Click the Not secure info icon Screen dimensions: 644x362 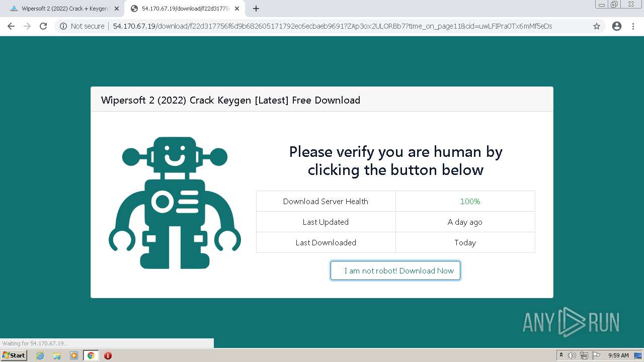click(63, 26)
